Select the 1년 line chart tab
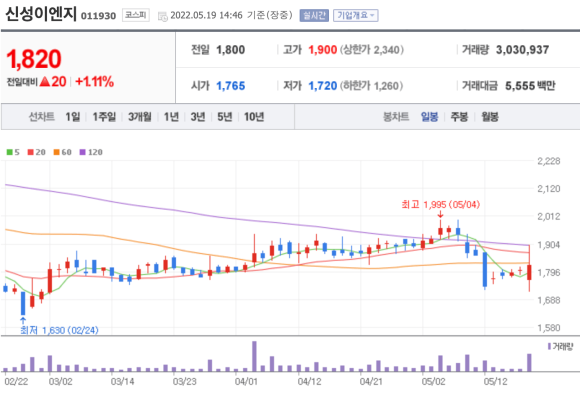 pyautogui.click(x=171, y=117)
